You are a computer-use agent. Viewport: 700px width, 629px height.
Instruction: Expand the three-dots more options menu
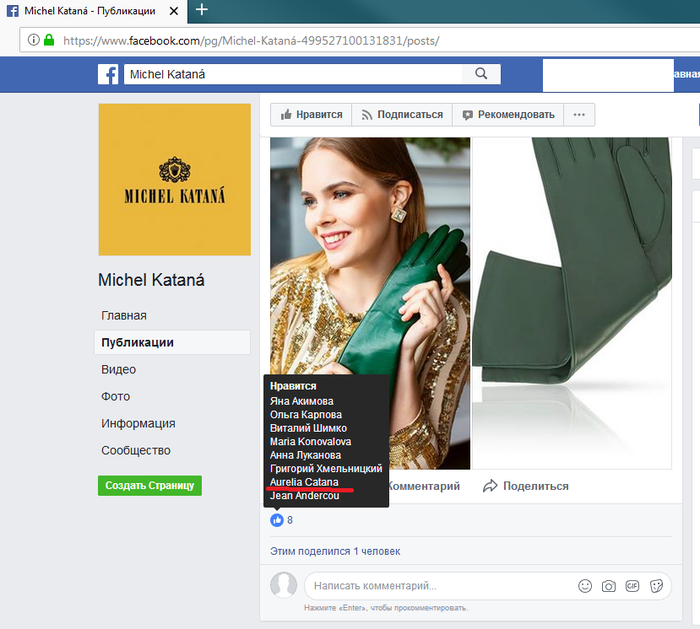pos(579,115)
